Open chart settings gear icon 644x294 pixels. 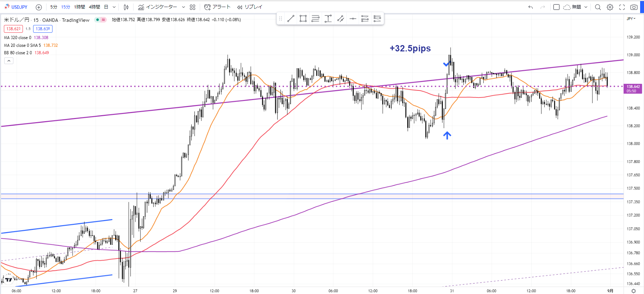(x=610, y=7)
